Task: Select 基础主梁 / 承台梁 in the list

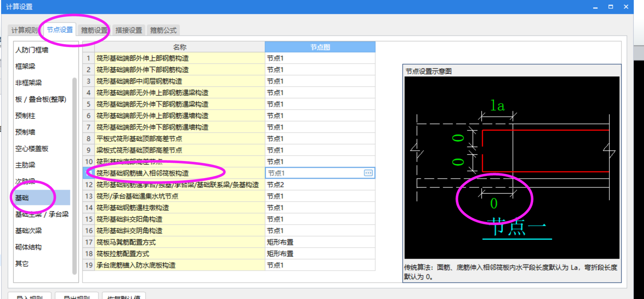Action: point(42,214)
